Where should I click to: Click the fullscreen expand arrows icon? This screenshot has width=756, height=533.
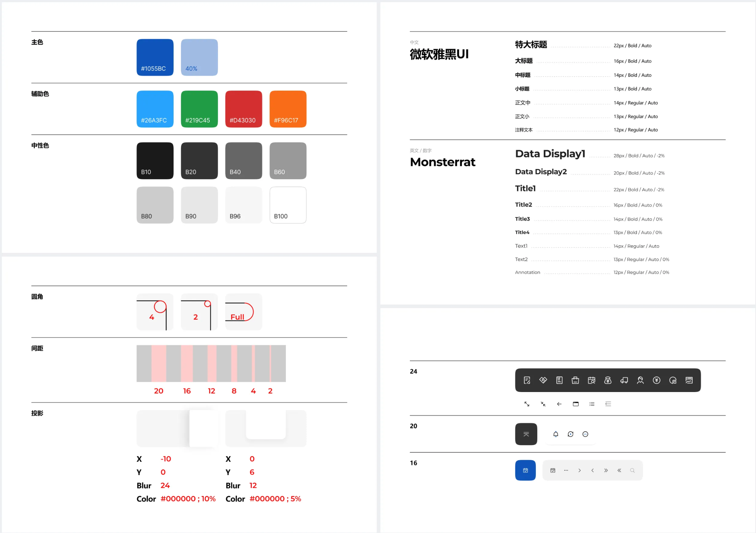pyautogui.click(x=527, y=404)
